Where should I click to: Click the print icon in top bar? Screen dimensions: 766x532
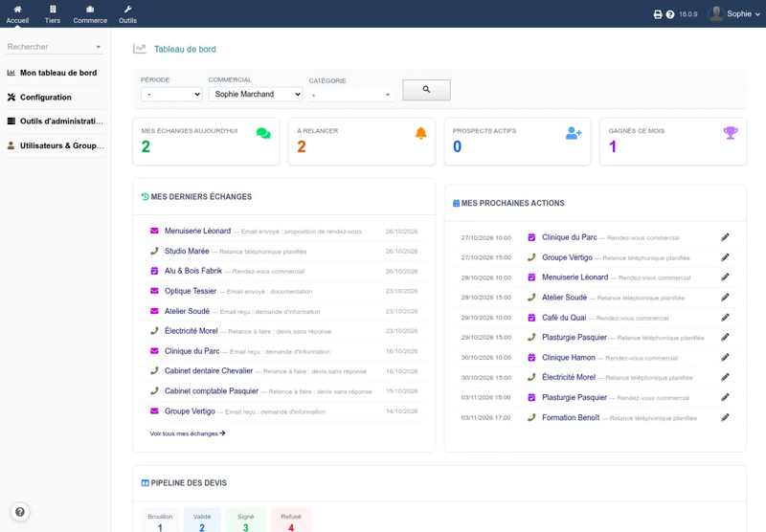point(658,14)
